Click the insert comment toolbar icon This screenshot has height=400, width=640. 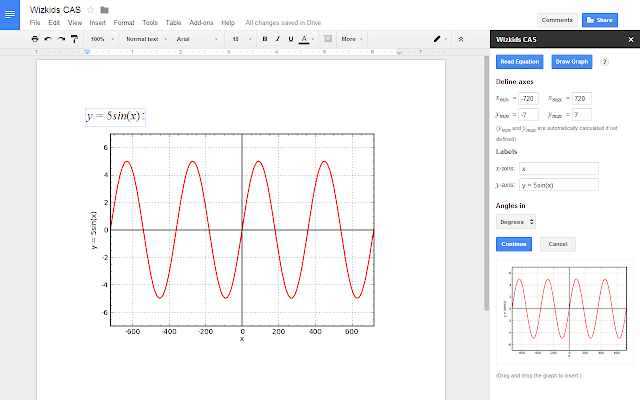click(x=327, y=39)
